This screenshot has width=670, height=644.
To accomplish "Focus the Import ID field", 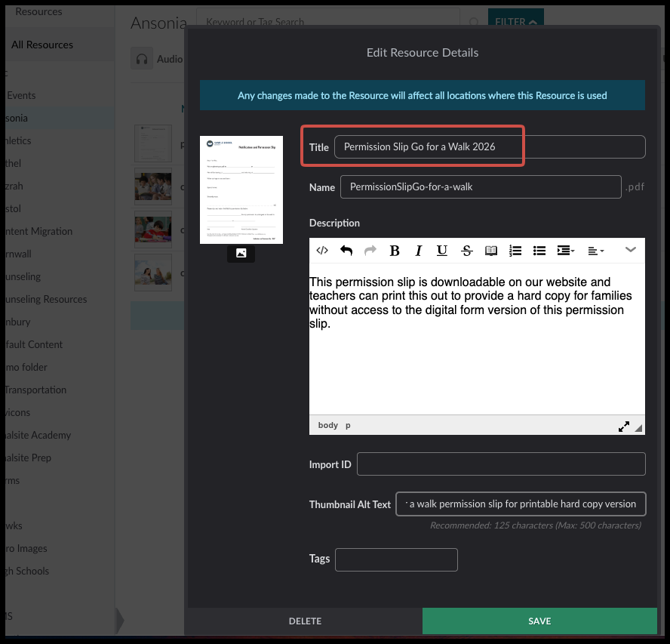I will coord(501,464).
